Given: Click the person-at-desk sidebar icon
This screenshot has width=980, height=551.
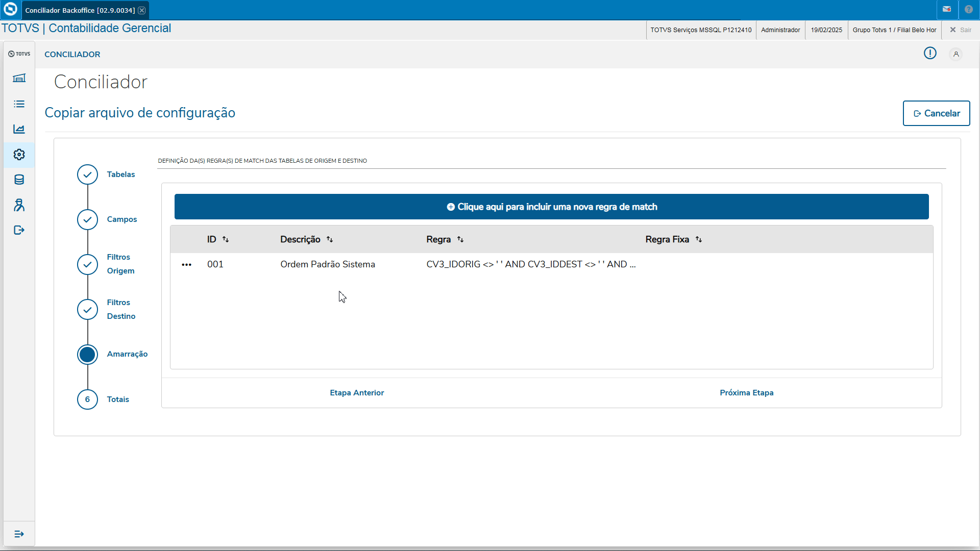Looking at the screenshot, I should 19,205.
